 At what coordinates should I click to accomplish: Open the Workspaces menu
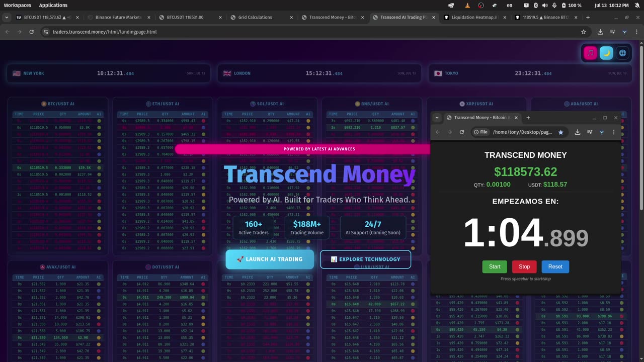pos(17,5)
